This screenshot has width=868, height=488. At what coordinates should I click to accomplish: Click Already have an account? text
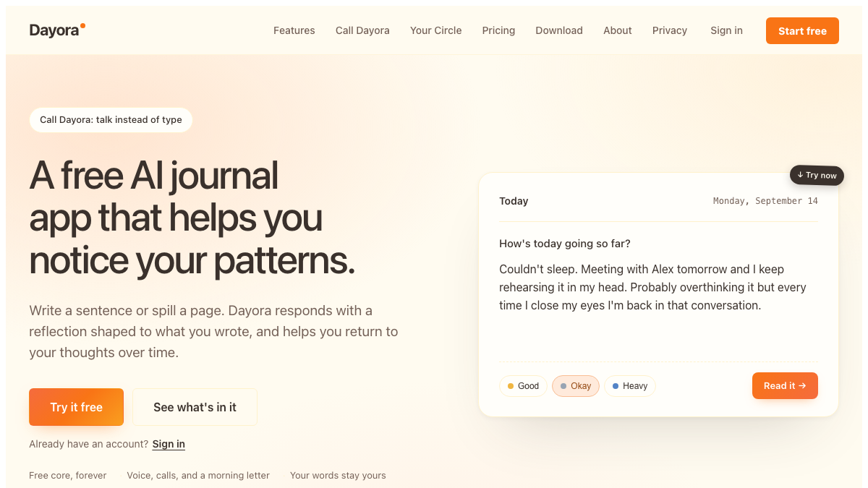pyautogui.click(x=88, y=444)
